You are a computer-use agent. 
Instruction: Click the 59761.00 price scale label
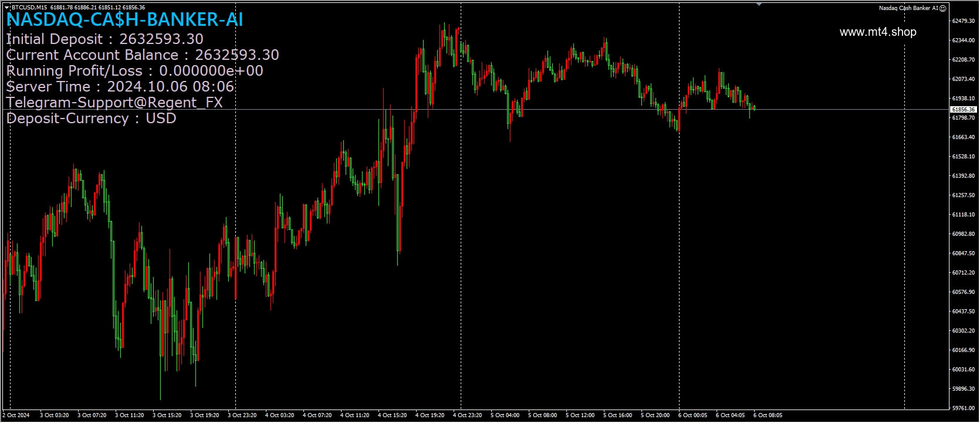coord(963,408)
